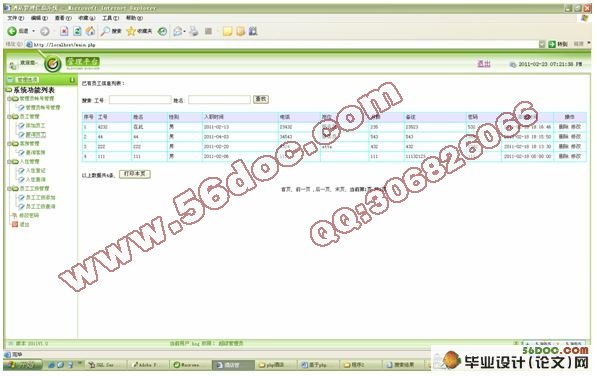Click the 打印本页 print page button
Screen dimensions: 597x376
click(135, 174)
